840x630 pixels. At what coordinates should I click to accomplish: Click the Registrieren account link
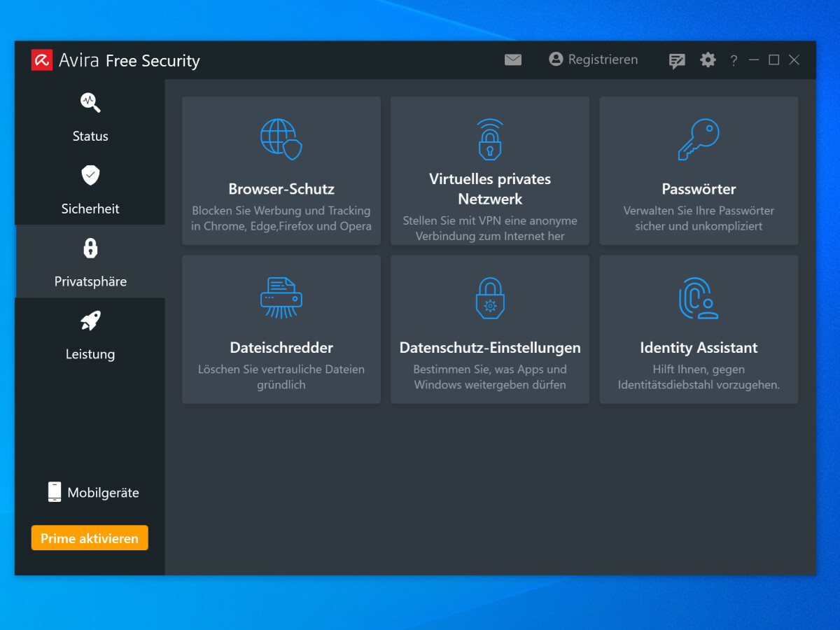[594, 60]
